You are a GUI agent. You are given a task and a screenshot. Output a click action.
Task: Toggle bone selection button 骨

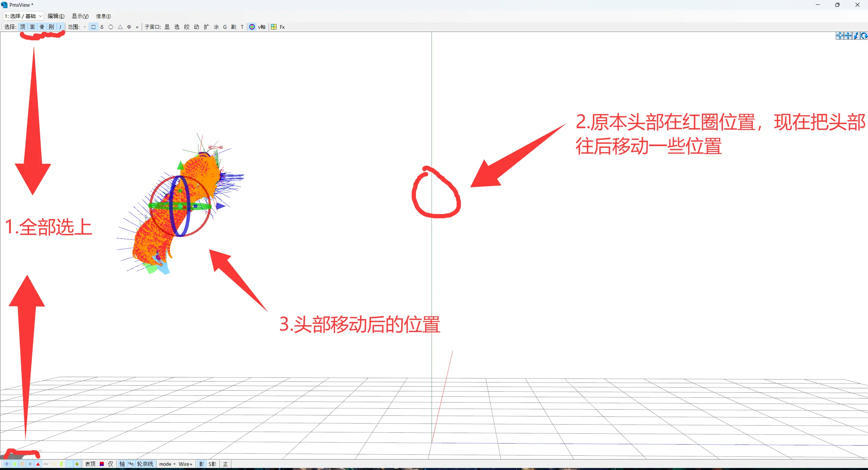[x=42, y=27]
